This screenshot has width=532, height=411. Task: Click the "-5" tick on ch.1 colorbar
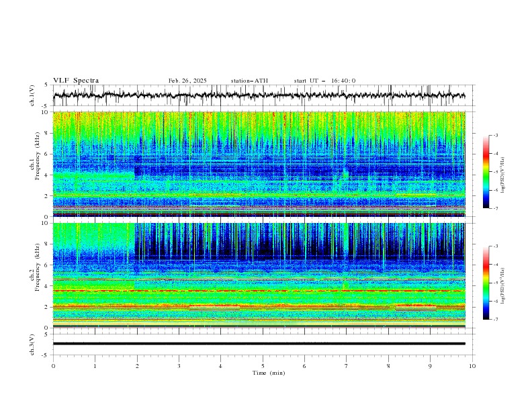pyautogui.click(x=495, y=172)
